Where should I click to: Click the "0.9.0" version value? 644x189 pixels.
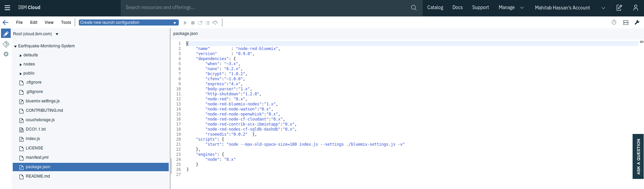coord(244,54)
